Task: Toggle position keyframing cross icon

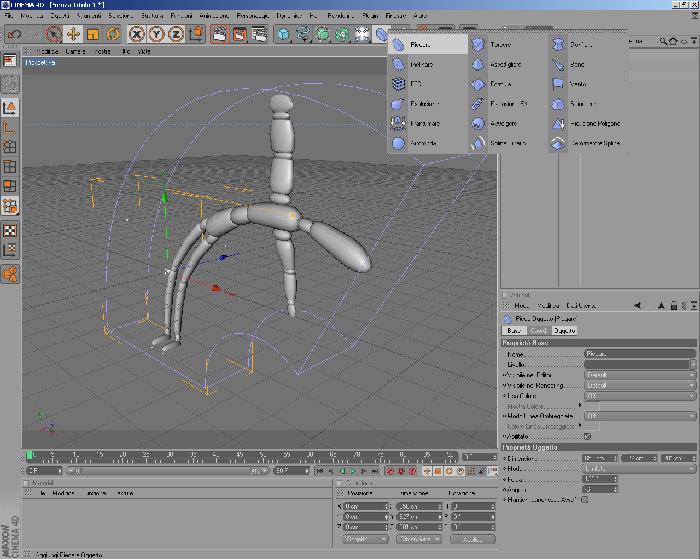Action: [x=427, y=471]
